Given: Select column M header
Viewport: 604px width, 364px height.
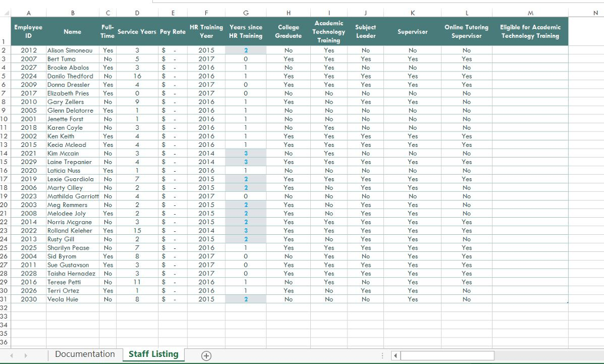Looking at the screenshot, I should [530, 13].
